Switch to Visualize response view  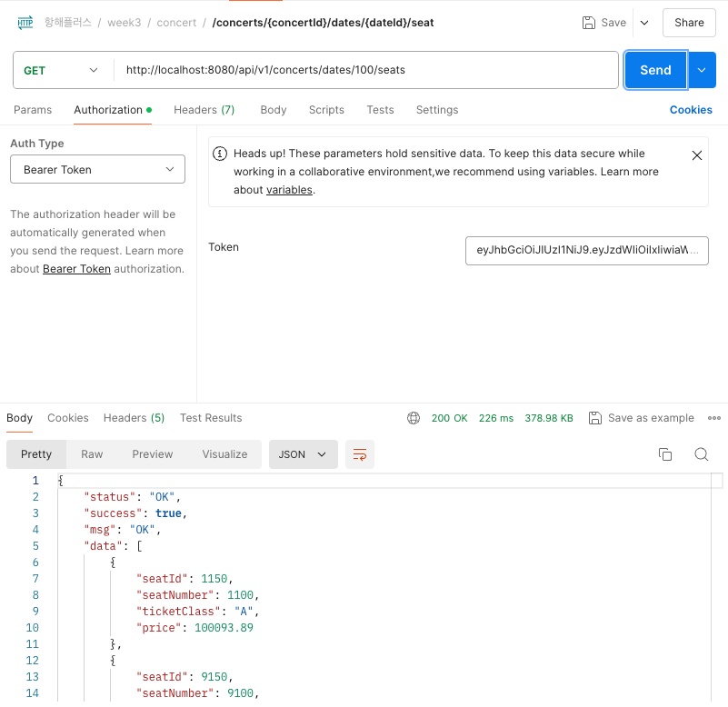pos(224,454)
